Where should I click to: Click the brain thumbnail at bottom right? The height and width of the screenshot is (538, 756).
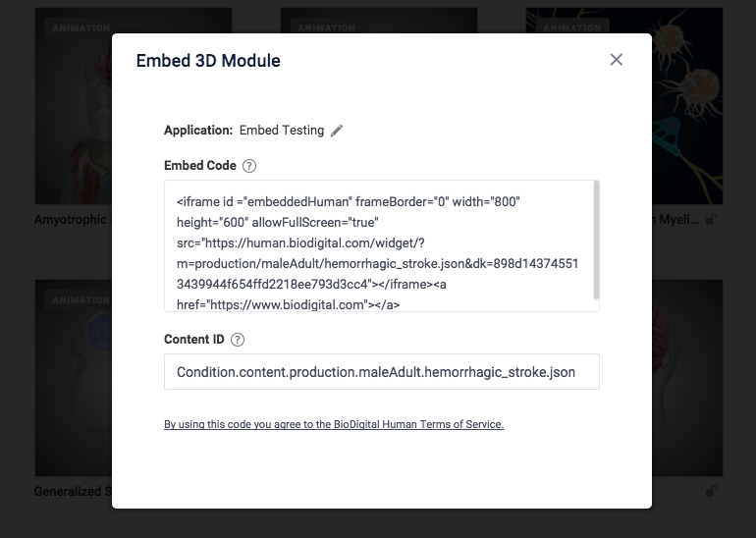tap(687, 378)
